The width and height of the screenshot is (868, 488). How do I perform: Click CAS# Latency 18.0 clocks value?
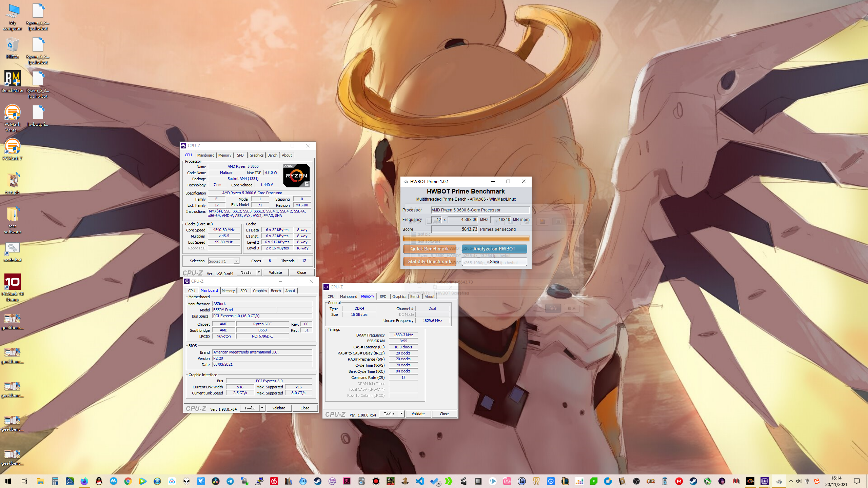coord(403,347)
